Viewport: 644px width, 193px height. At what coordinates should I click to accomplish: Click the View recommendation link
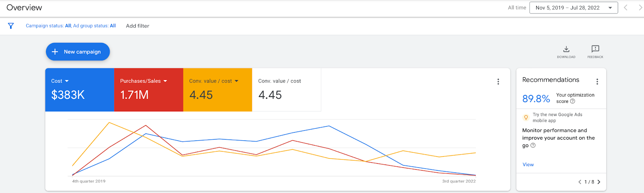pyautogui.click(x=528, y=164)
